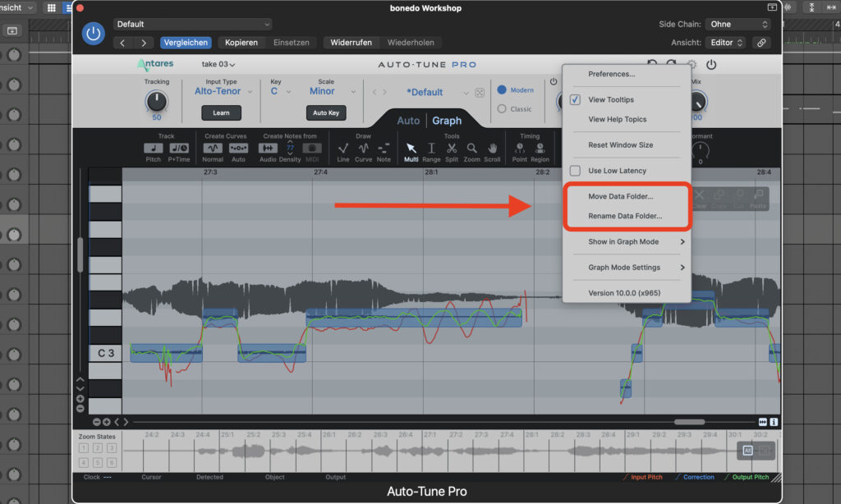Click the auto-scroll icon beside info
Viewport: 841px width, 504px height.
coord(763,422)
